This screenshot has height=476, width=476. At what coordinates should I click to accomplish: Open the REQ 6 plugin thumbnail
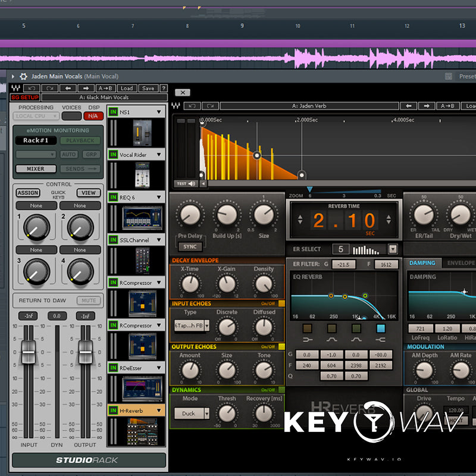click(142, 218)
